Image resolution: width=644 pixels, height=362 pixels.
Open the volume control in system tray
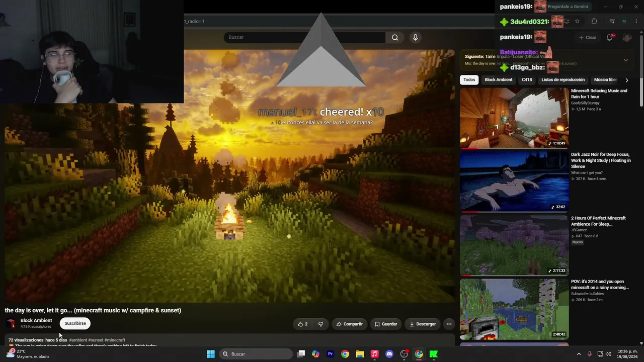(x=608, y=354)
